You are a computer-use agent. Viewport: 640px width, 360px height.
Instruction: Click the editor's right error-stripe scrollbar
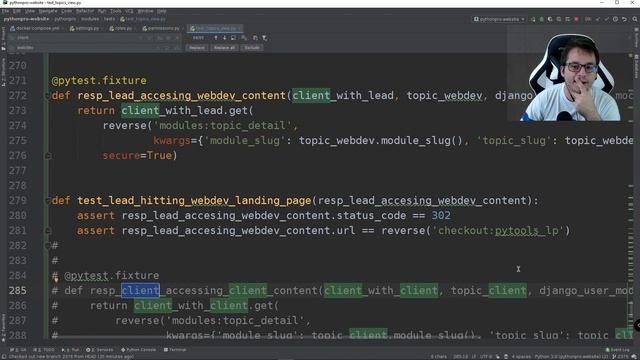[x=631, y=196]
